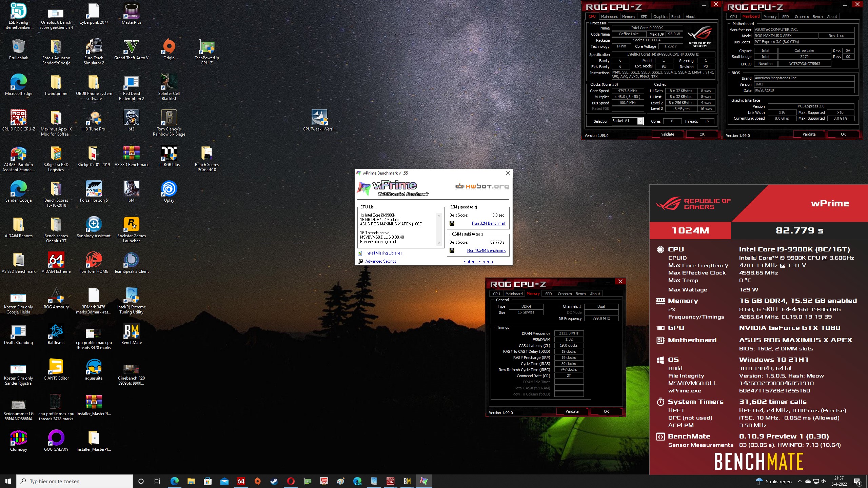
Task: Click Submit Scores link in wPrime
Action: [478, 262]
